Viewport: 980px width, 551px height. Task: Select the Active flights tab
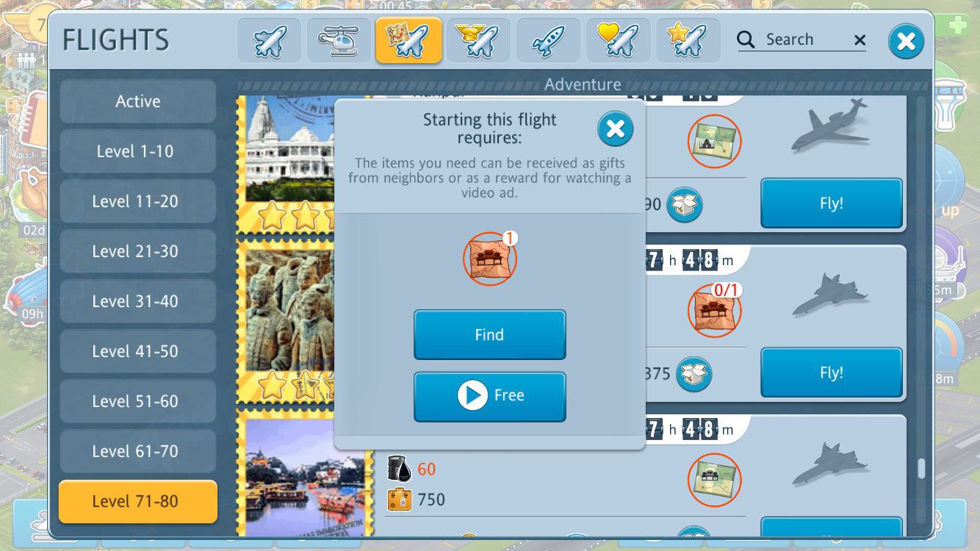pyautogui.click(x=138, y=101)
